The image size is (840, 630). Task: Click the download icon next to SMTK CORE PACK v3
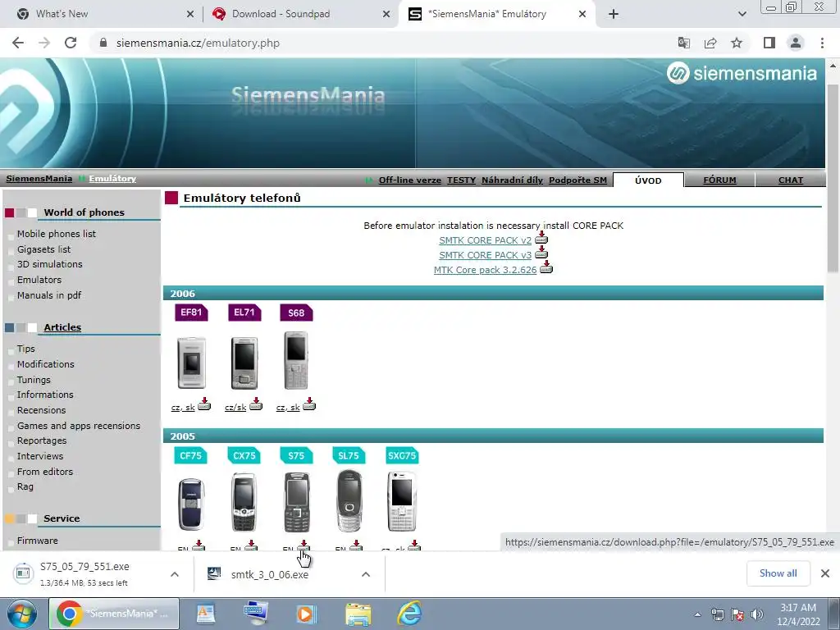pyautogui.click(x=541, y=253)
